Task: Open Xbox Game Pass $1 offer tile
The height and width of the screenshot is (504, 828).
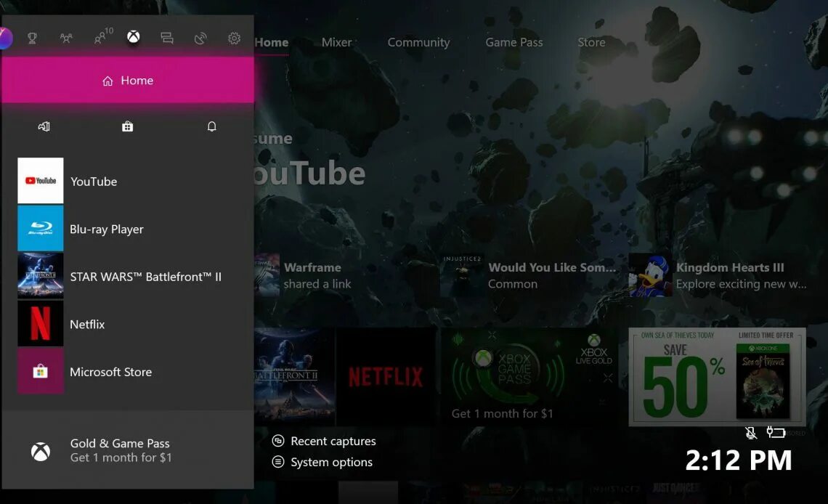Action: click(529, 376)
